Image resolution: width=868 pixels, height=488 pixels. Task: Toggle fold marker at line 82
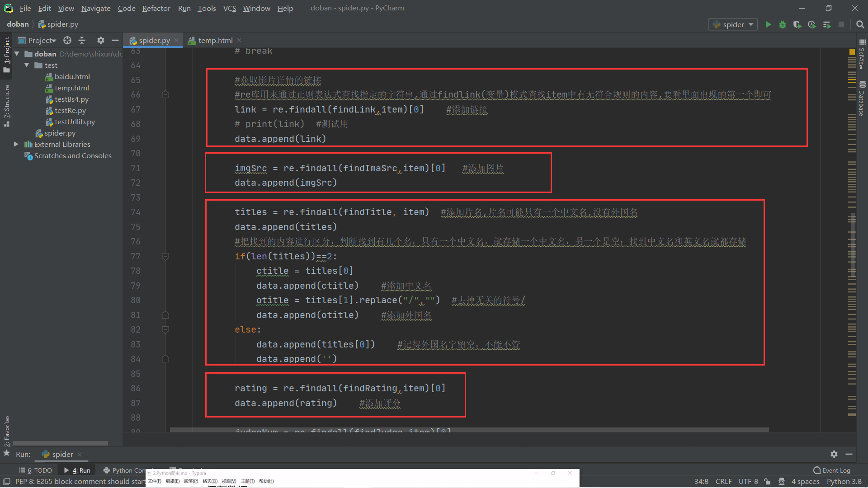[x=165, y=330]
